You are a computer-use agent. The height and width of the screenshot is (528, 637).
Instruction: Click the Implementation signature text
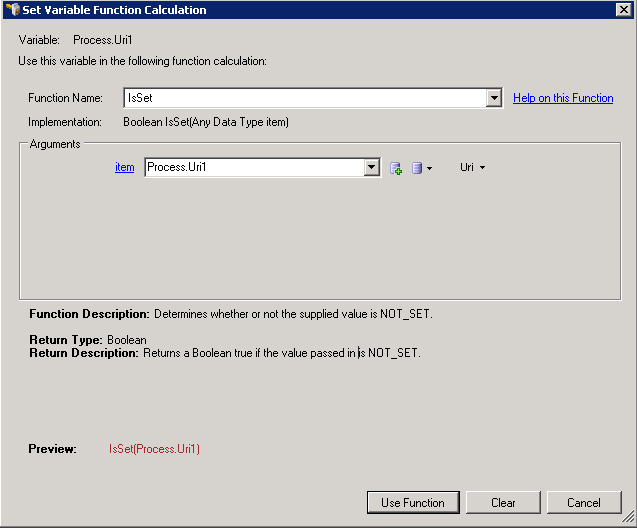pyautogui.click(x=205, y=122)
